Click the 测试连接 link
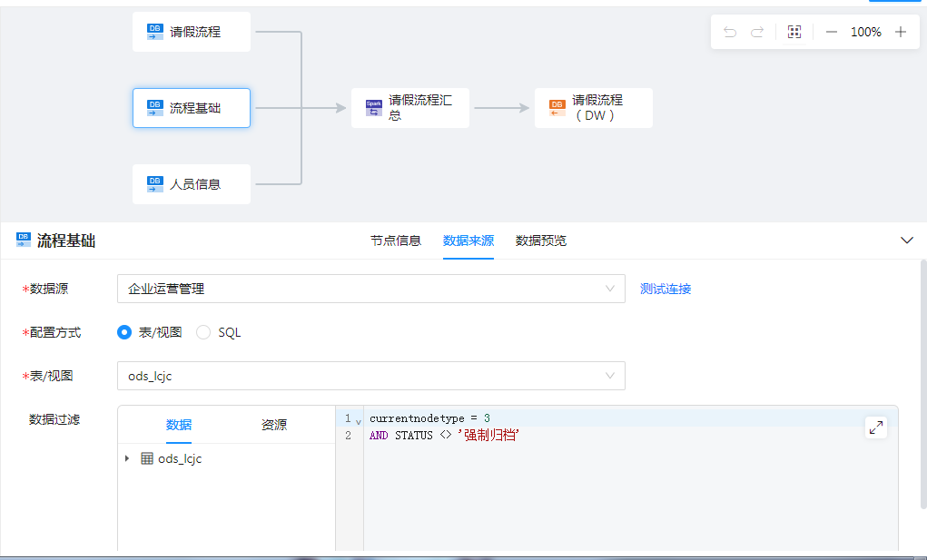Screen dimensions: 927x560 [666, 289]
